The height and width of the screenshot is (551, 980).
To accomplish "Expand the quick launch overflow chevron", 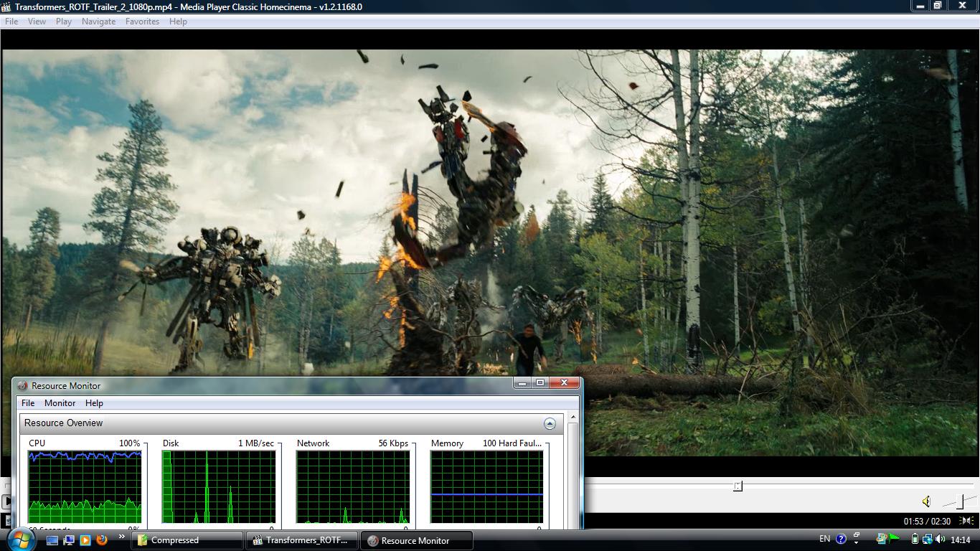I will [121, 537].
